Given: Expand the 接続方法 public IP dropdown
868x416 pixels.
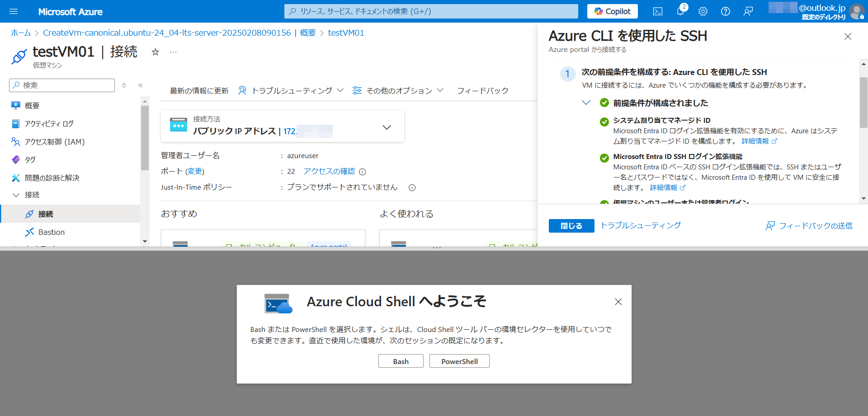Looking at the screenshot, I should 387,127.
